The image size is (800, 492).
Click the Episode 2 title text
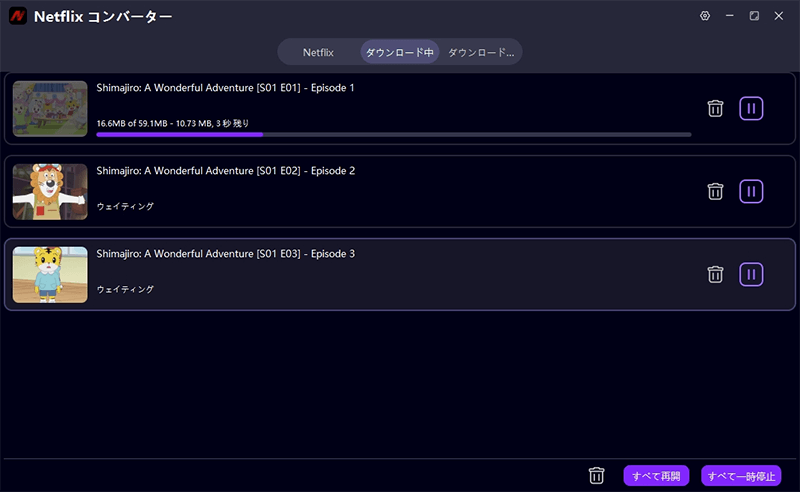(225, 171)
